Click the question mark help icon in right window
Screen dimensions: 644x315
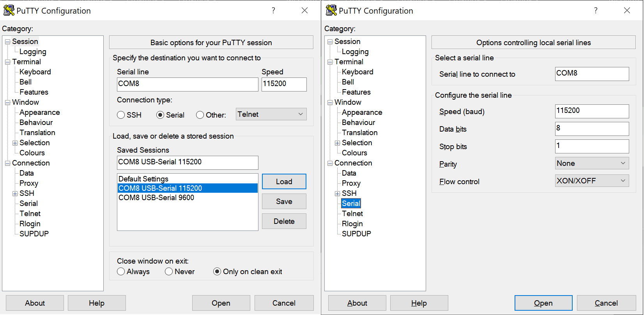(x=596, y=11)
